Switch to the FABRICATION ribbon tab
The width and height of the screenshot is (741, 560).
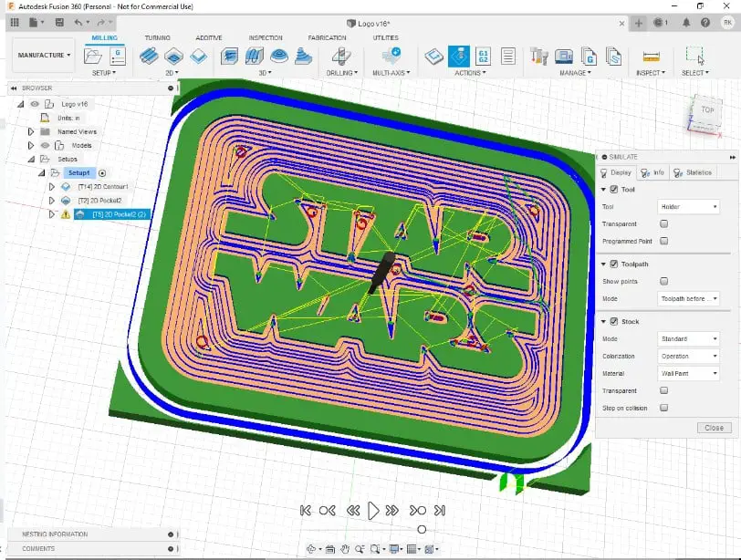[327, 37]
